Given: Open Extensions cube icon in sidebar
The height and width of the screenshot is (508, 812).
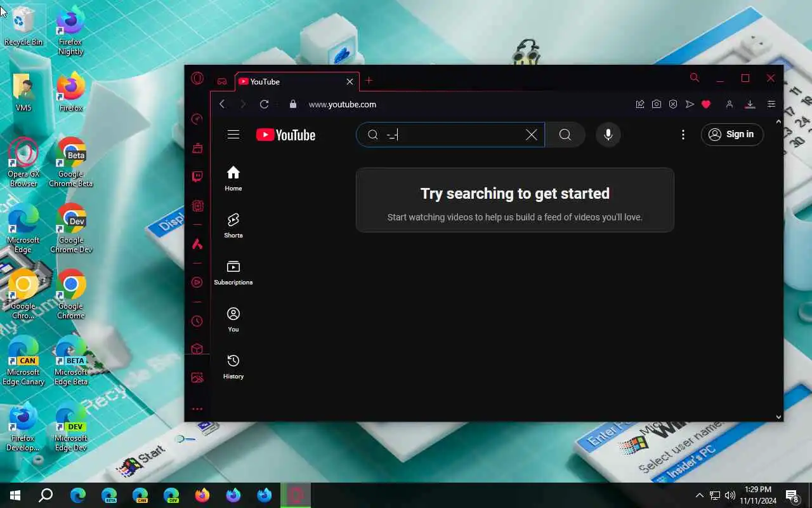Looking at the screenshot, I should click(x=197, y=349).
